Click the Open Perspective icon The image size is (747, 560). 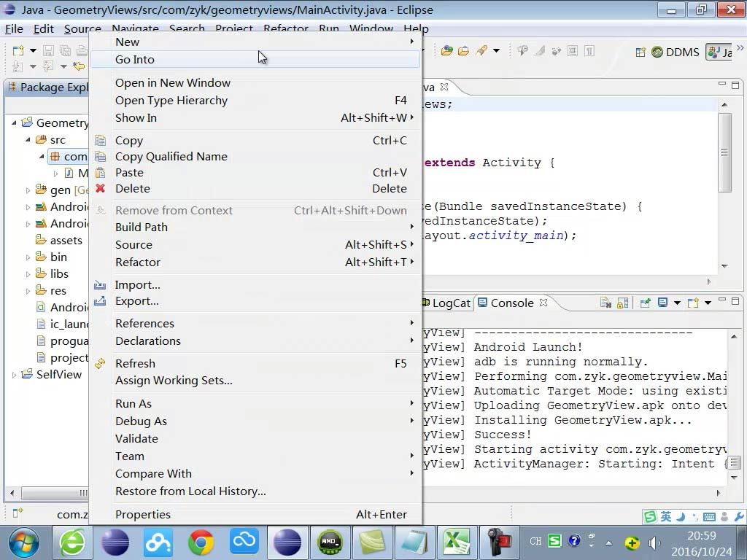(x=640, y=52)
